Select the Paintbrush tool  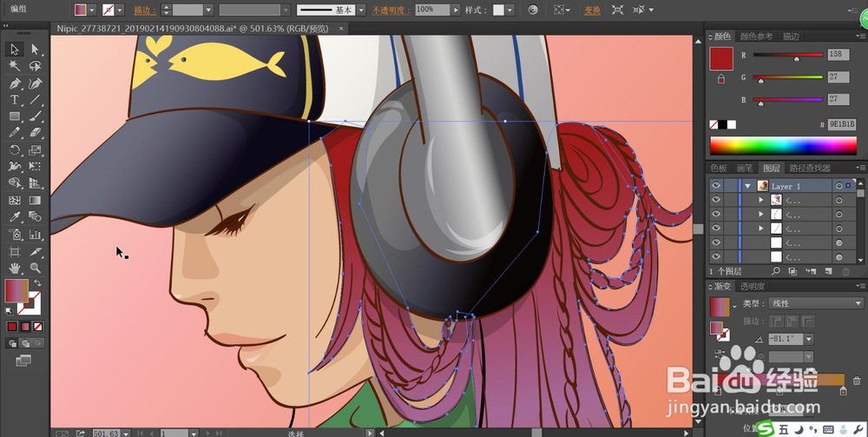click(35, 116)
